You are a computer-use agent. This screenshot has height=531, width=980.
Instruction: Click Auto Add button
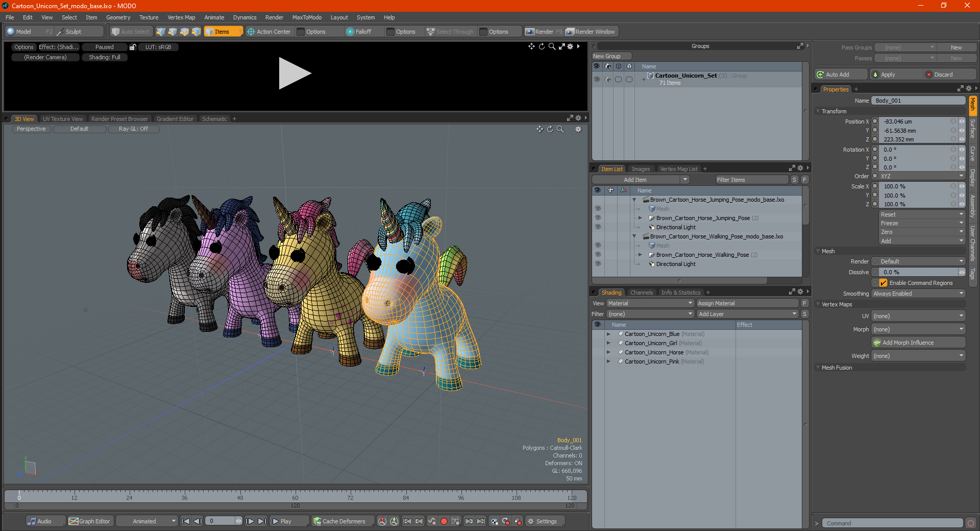pyautogui.click(x=841, y=75)
